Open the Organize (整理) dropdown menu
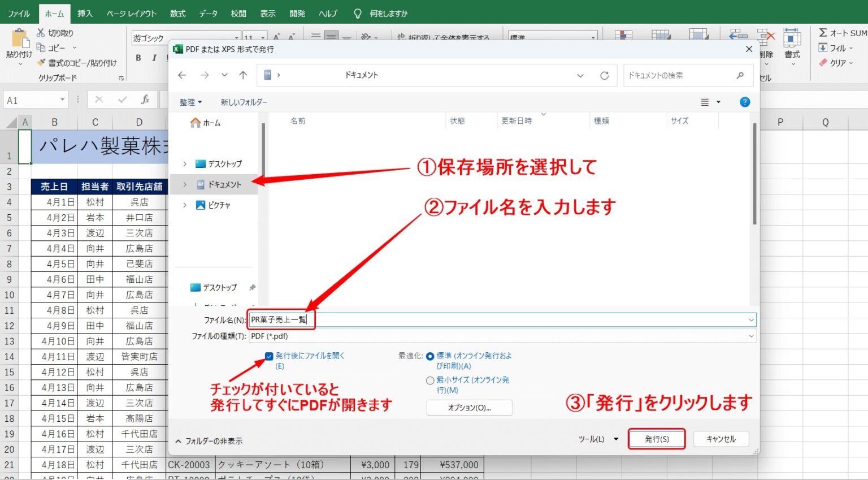Image resolution: width=868 pixels, height=480 pixels. (190, 102)
